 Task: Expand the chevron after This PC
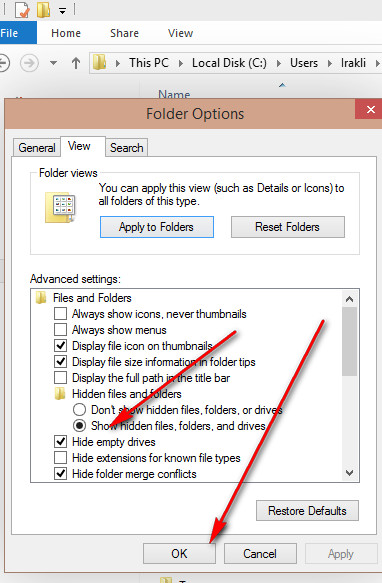[181, 63]
